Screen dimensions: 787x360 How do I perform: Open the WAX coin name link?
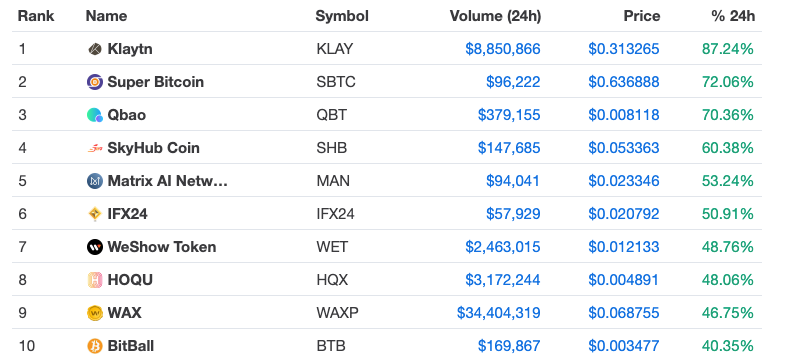124,313
